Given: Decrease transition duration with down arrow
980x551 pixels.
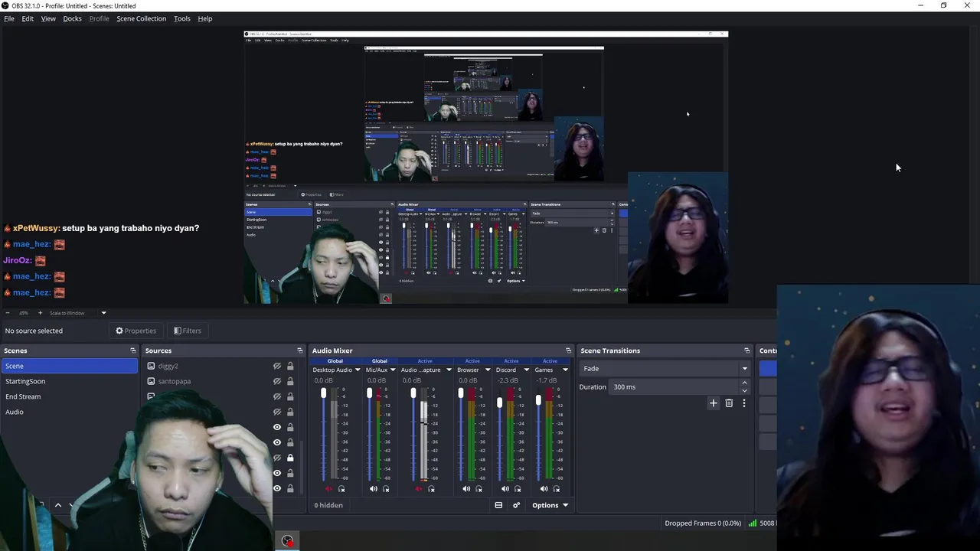Looking at the screenshot, I should pos(744,390).
